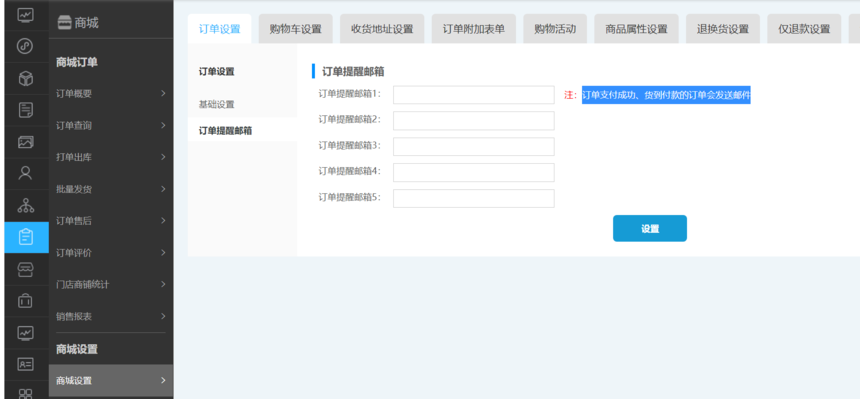The height and width of the screenshot is (399, 860).
Task: Switch to the 购物车设置 tab
Action: [x=296, y=29]
